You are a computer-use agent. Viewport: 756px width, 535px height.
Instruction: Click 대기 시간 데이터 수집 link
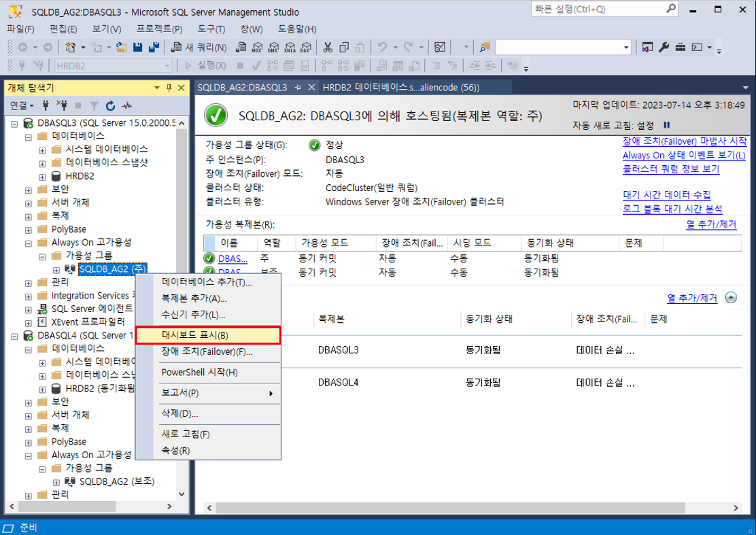tap(666, 194)
